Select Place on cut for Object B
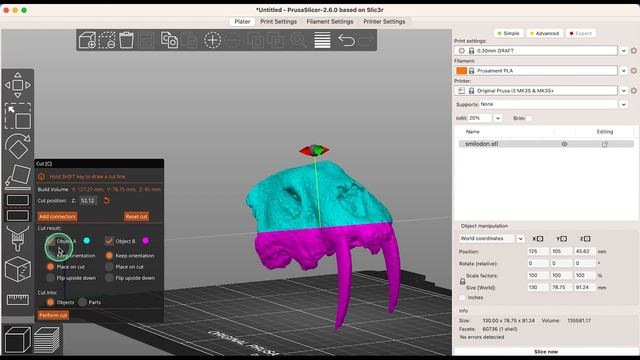640x360 pixels. point(109,267)
